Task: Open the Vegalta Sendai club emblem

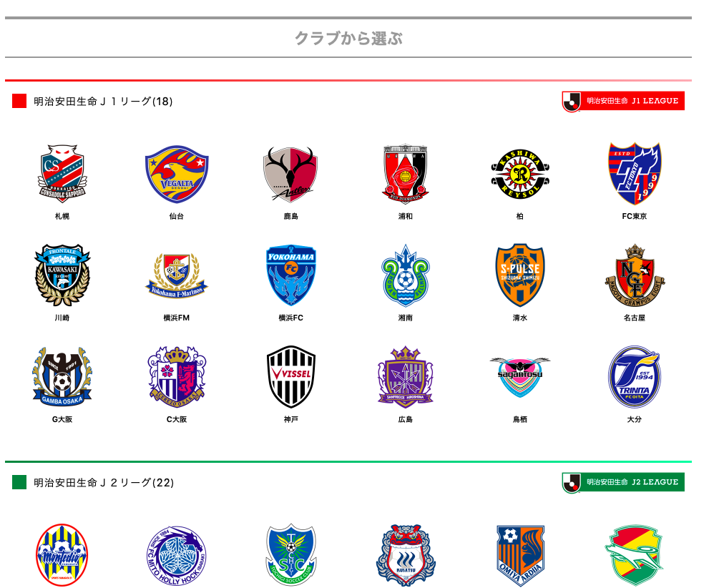Action: coord(177,174)
